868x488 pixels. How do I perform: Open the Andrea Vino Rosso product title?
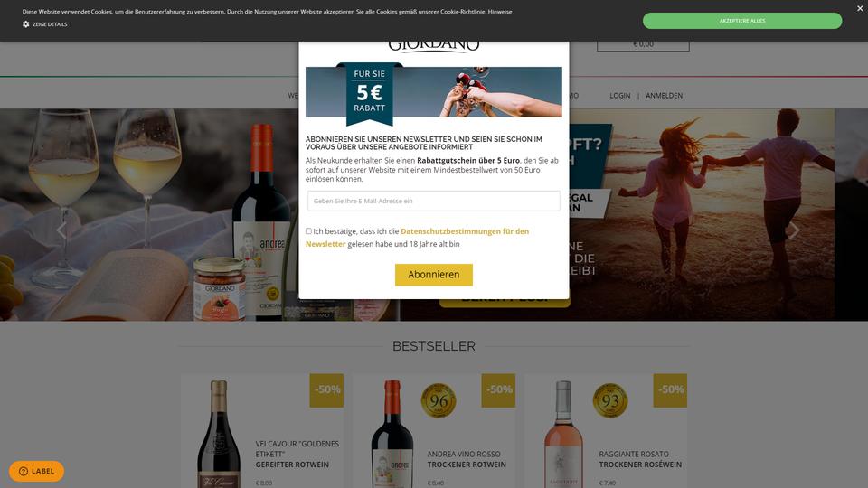click(x=467, y=459)
